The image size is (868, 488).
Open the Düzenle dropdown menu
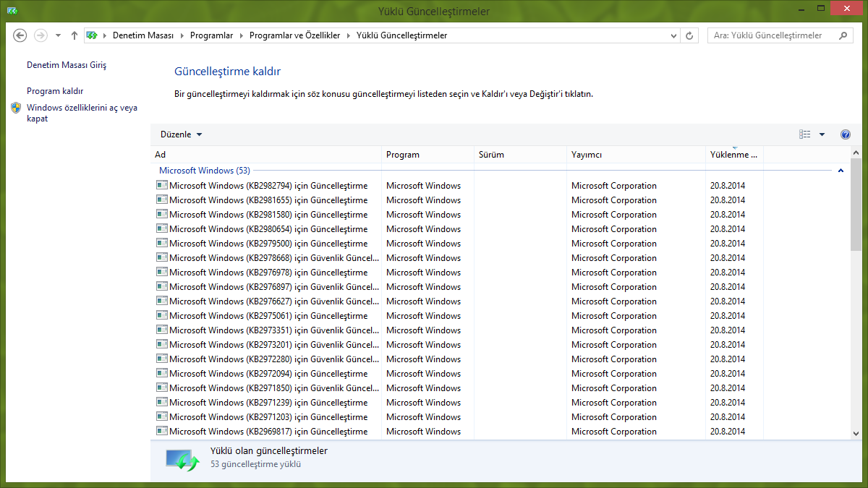click(181, 134)
